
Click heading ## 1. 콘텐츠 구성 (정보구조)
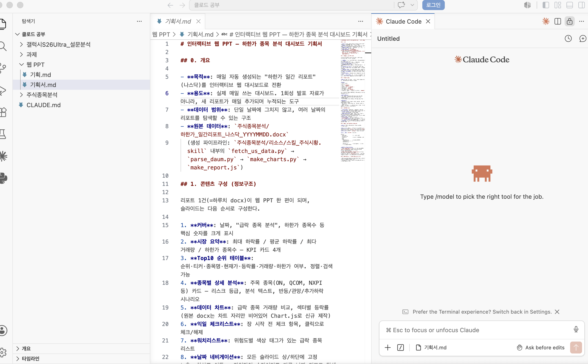(218, 184)
